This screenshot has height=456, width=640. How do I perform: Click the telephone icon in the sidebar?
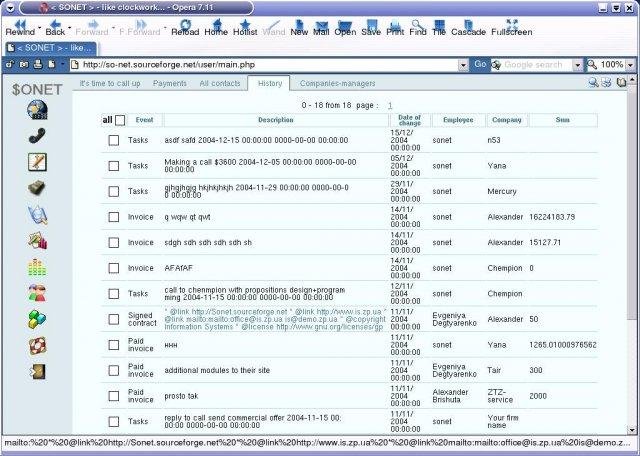[x=37, y=136]
